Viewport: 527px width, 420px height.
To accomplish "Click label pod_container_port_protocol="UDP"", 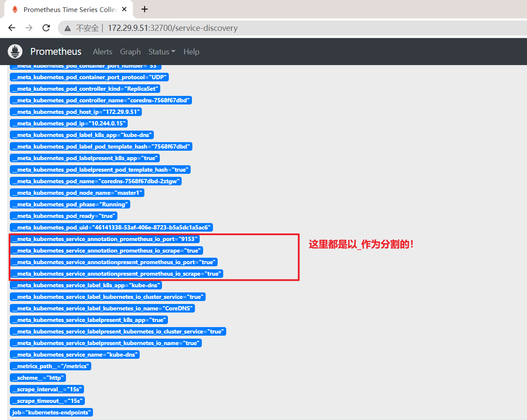I will tap(90, 77).
